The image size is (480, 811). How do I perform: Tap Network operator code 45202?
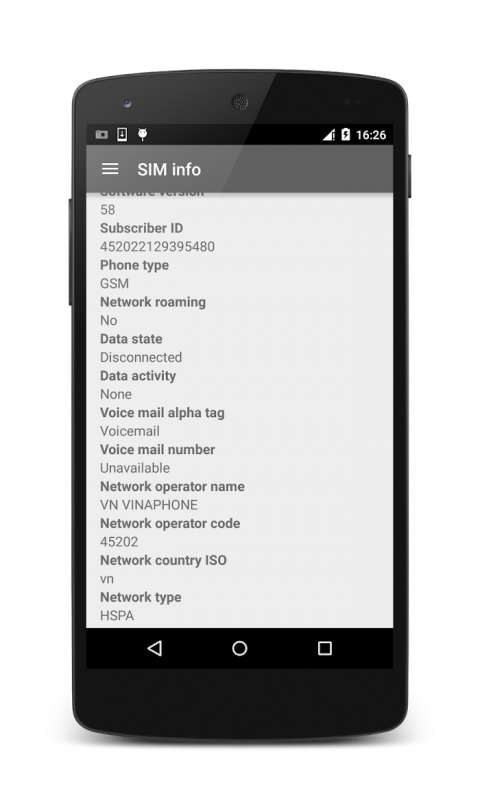119,542
